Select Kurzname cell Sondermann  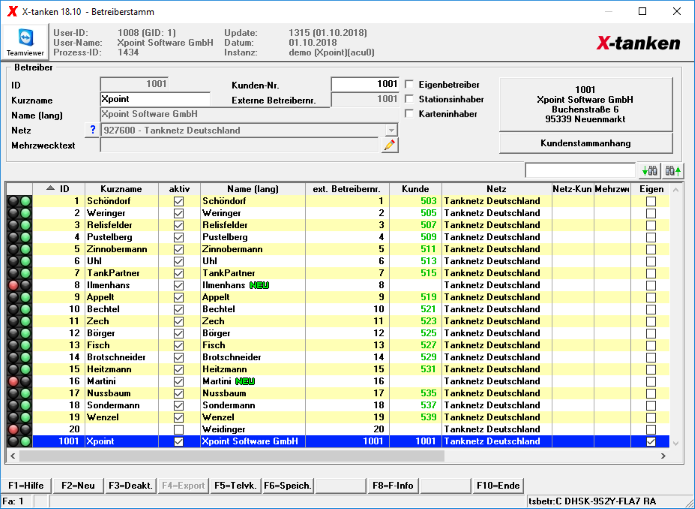point(121,405)
